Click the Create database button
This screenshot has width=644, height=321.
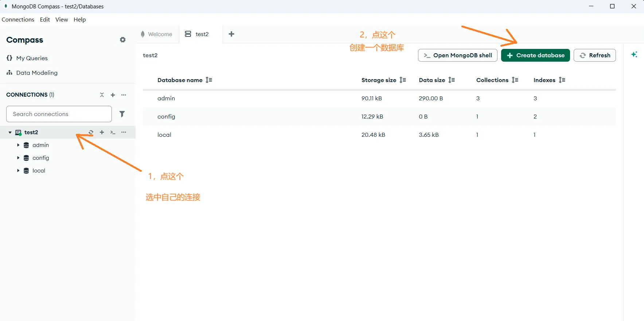coord(535,55)
